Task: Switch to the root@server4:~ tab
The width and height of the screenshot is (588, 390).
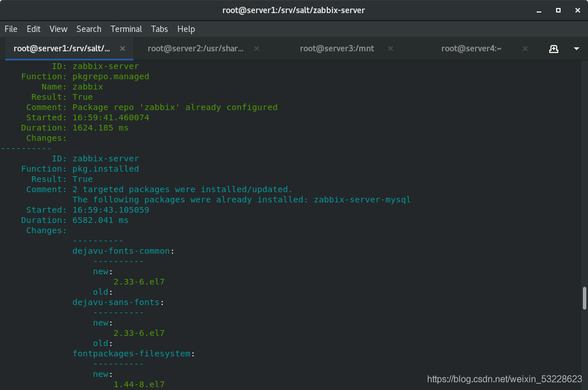Action: (x=471, y=48)
